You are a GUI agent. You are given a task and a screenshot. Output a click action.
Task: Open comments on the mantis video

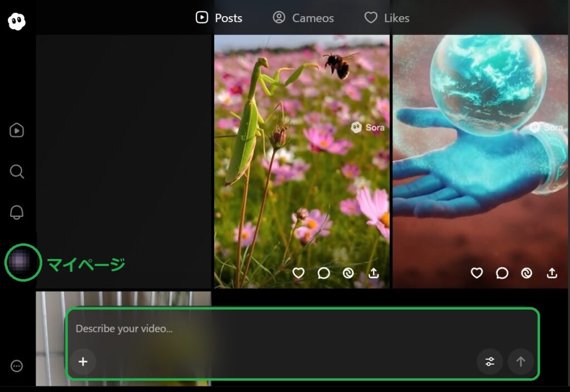click(323, 273)
